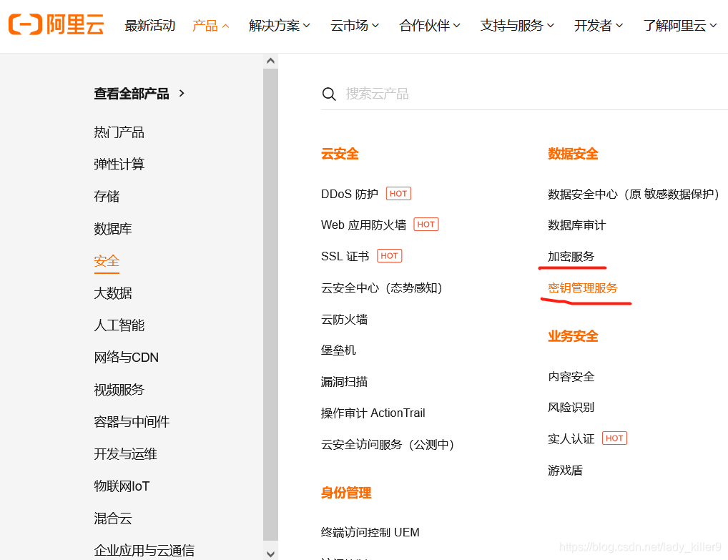
Task: Click the HOT badge beside SSL 证书
Action: pyautogui.click(x=389, y=256)
